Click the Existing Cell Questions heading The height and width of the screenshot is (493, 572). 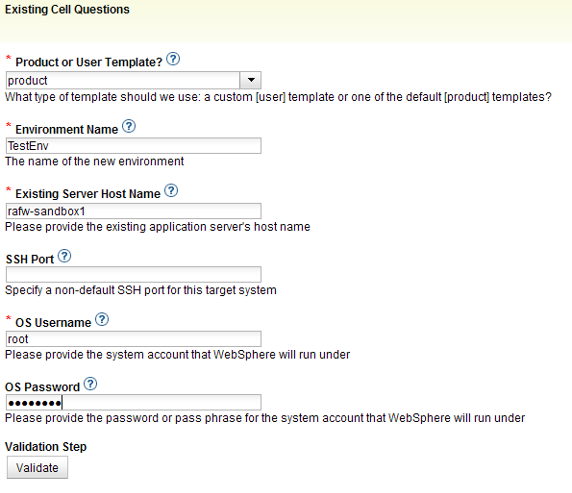tap(67, 9)
